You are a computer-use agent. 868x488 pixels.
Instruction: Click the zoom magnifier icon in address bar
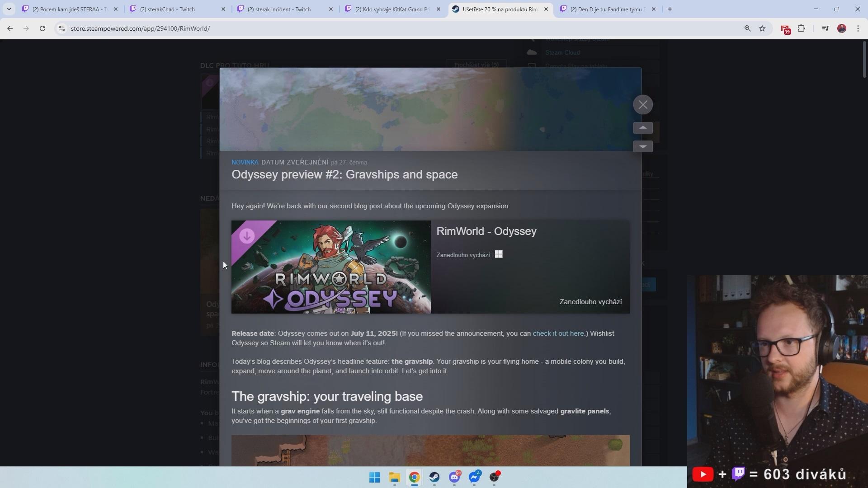(747, 28)
